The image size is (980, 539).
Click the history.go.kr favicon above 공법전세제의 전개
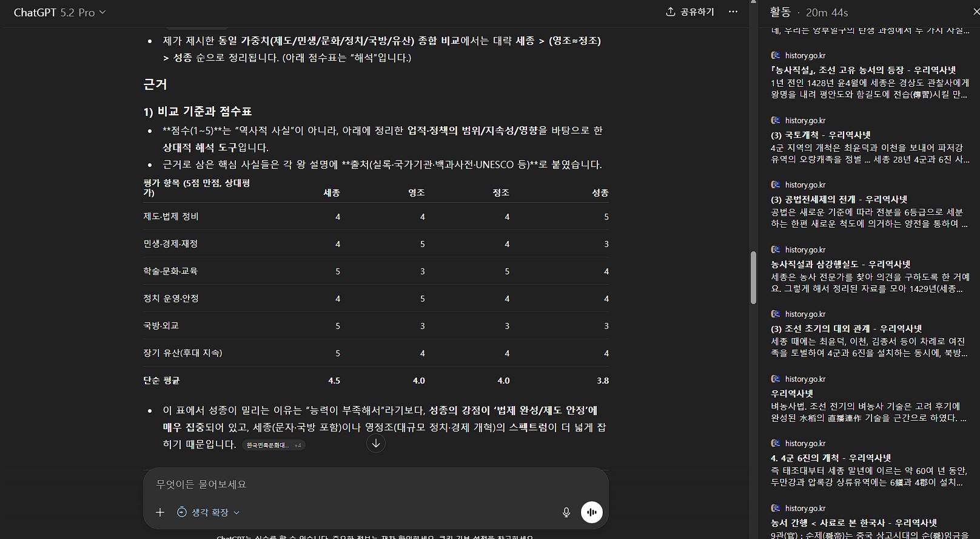click(776, 185)
